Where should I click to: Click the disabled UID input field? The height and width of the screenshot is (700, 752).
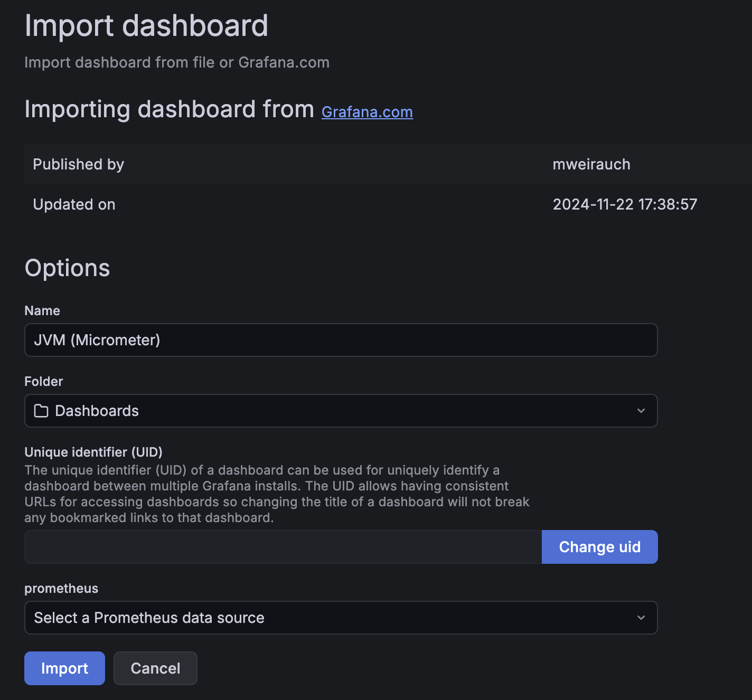(x=283, y=547)
